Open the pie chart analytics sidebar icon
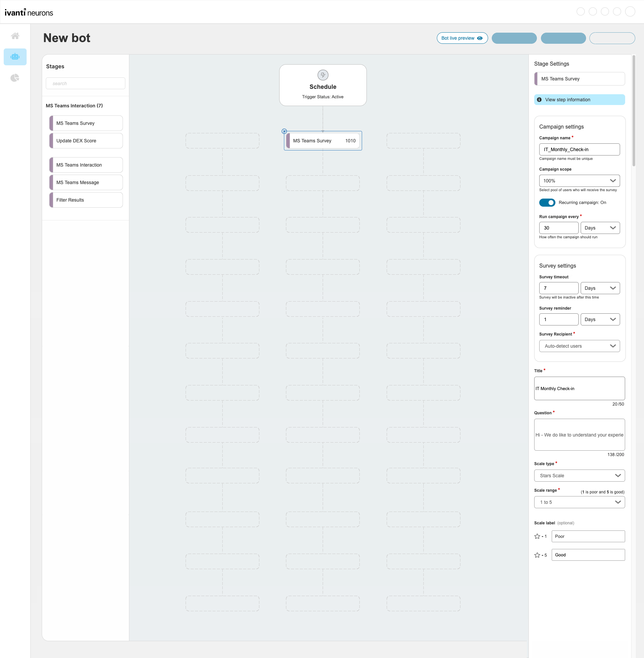The width and height of the screenshot is (644, 658). point(15,78)
